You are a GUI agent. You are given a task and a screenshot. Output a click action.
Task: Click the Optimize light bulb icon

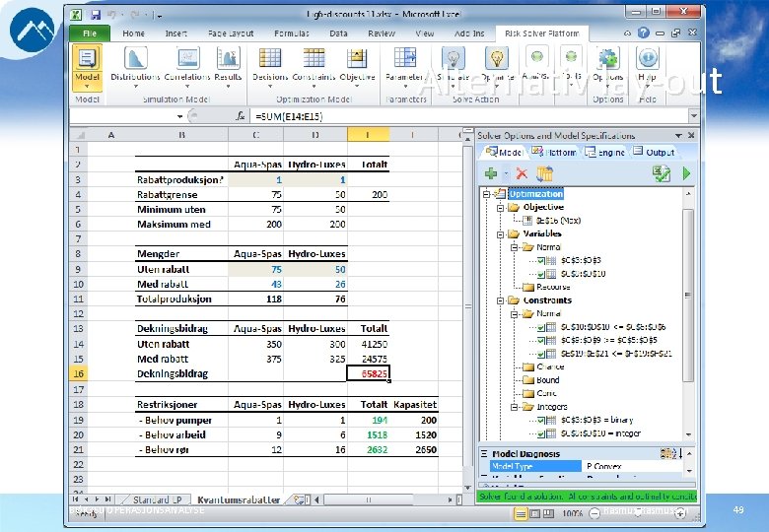497,58
